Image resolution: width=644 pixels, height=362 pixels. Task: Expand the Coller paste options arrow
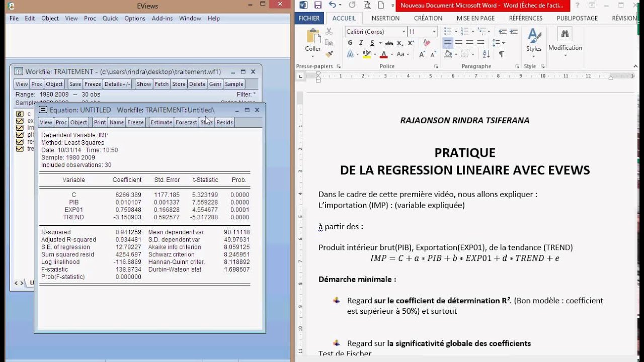[313, 56]
